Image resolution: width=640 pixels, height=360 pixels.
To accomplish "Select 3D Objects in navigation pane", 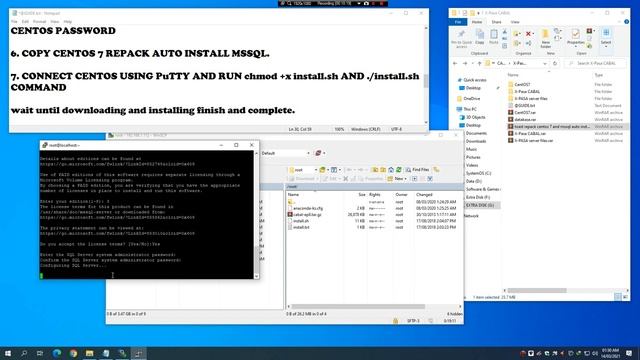I will click(475, 118).
